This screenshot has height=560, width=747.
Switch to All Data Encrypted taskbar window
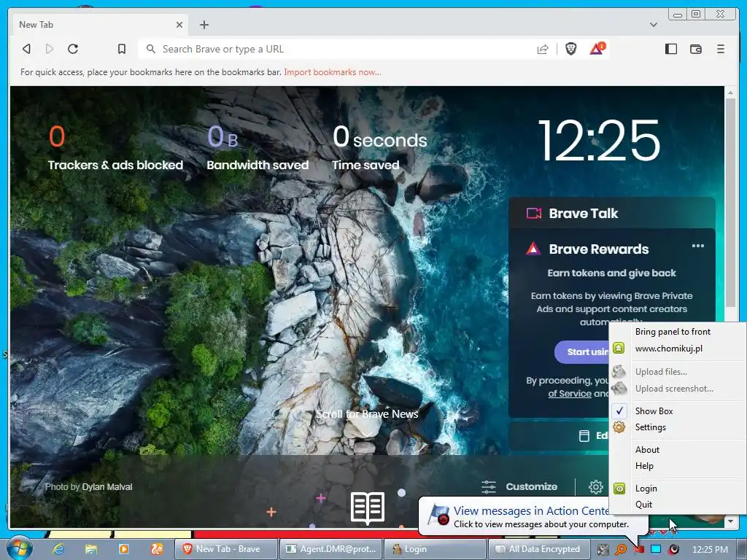tap(539, 549)
